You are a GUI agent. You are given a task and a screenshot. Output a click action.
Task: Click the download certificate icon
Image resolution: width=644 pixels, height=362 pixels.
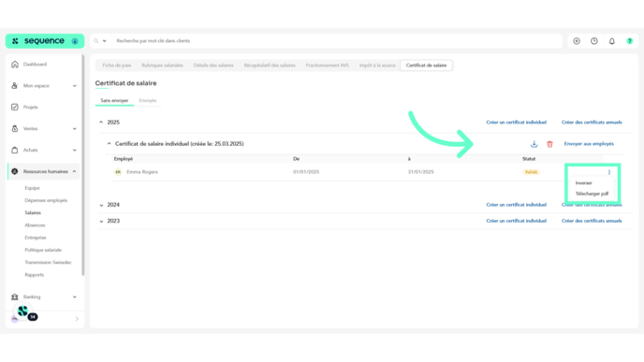point(534,144)
